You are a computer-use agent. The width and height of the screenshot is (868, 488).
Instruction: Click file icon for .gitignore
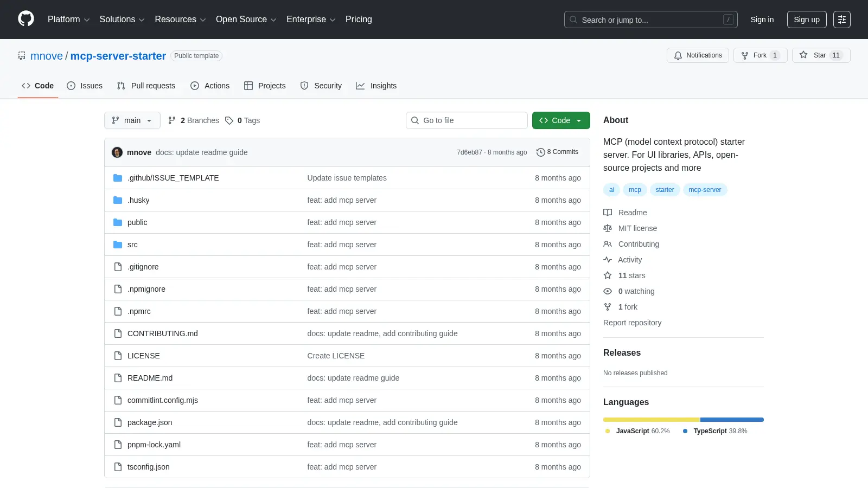(x=118, y=267)
